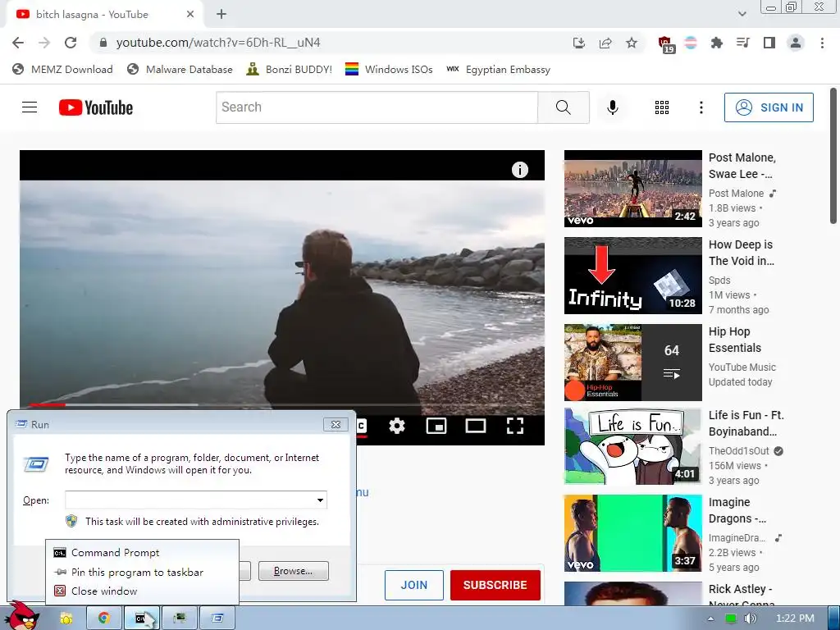
Task: Search with your voice microphone
Action: (x=612, y=107)
